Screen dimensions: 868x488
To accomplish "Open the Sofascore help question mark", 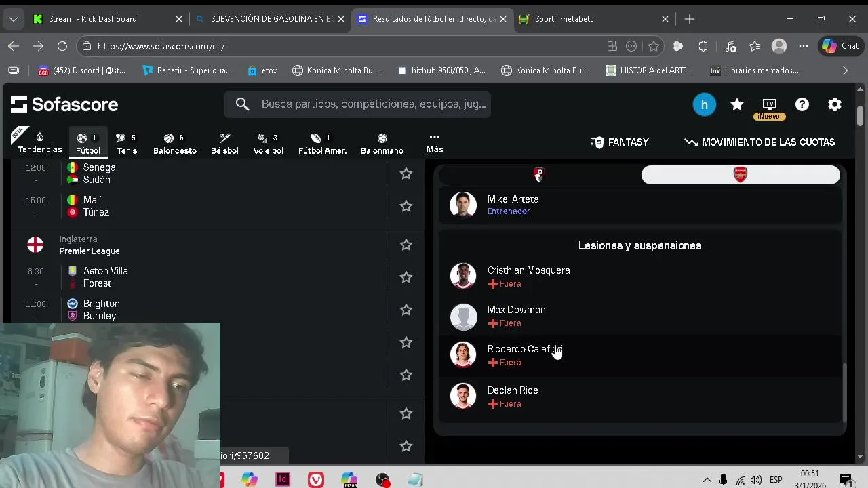I will pos(802,104).
